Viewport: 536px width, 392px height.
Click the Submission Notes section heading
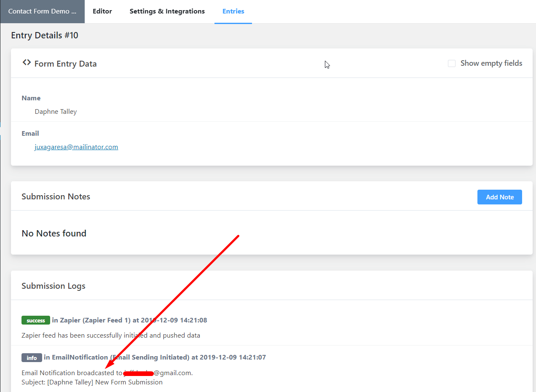56,196
